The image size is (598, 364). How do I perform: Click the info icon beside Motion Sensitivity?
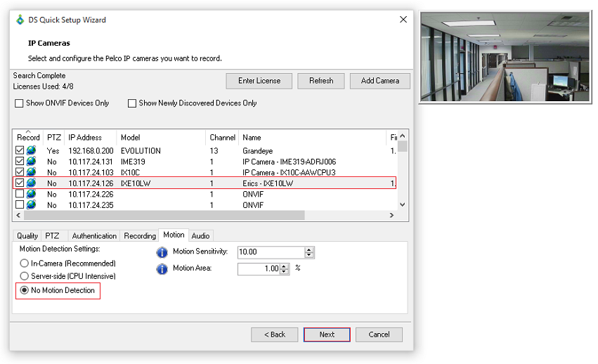click(162, 252)
